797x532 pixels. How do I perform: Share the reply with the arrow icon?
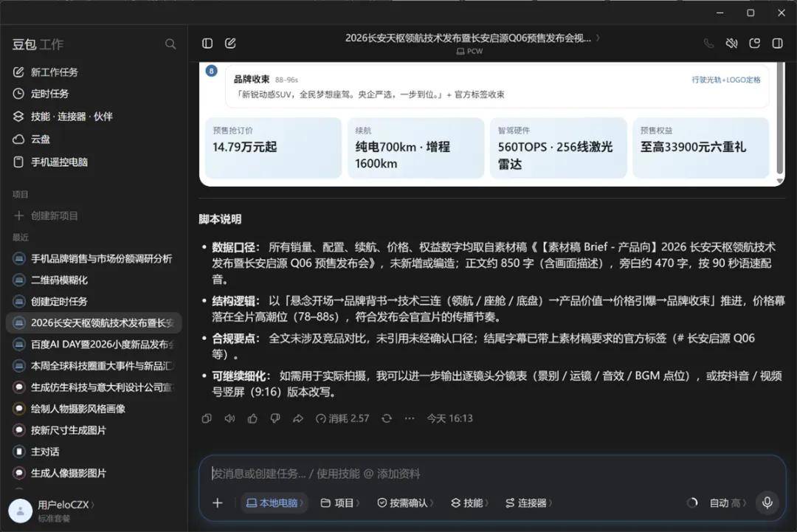(x=298, y=418)
